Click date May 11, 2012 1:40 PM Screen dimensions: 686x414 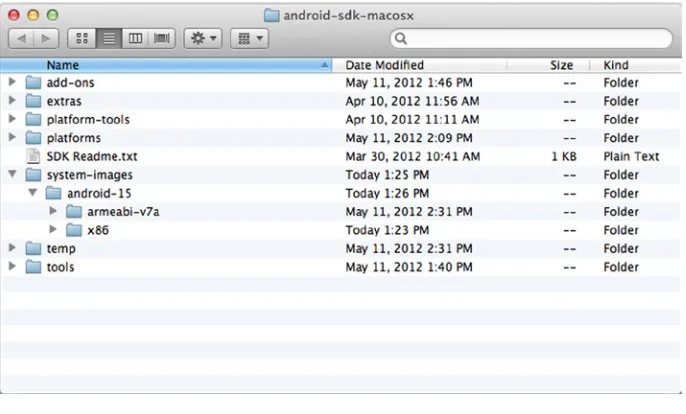click(409, 267)
